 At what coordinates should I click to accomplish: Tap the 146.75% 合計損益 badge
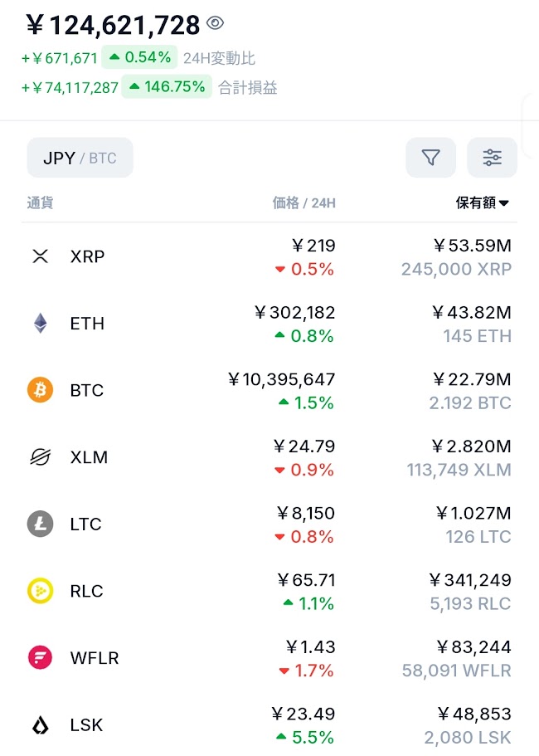click(166, 87)
